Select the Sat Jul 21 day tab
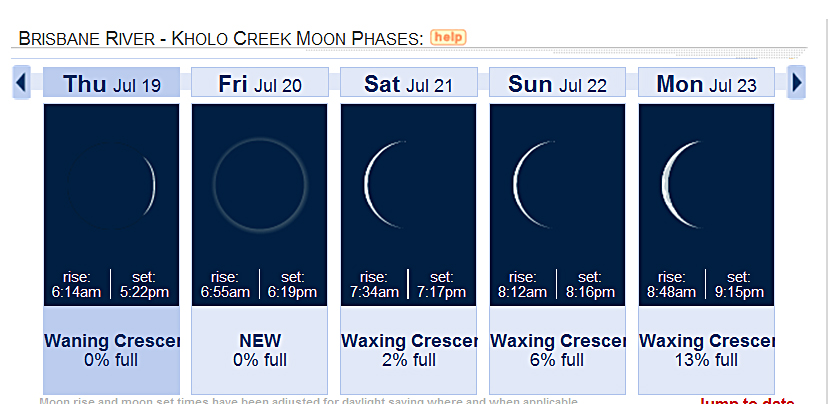This screenshot has width=828, height=404. [x=408, y=84]
